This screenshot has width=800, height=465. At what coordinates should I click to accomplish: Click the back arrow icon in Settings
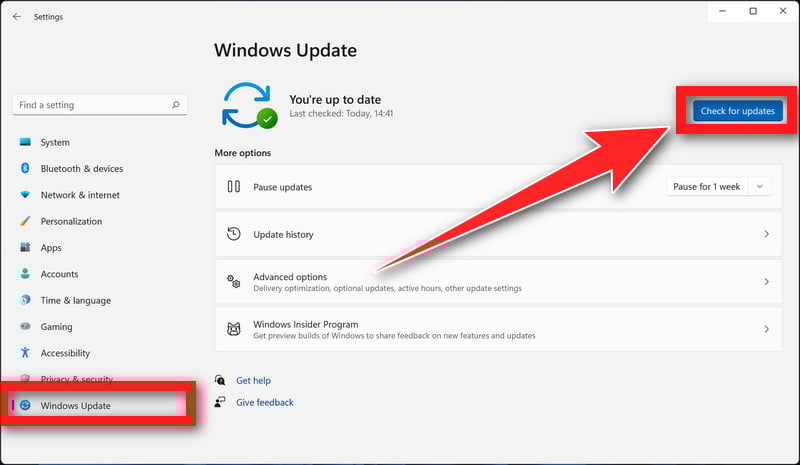pyautogui.click(x=17, y=16)
